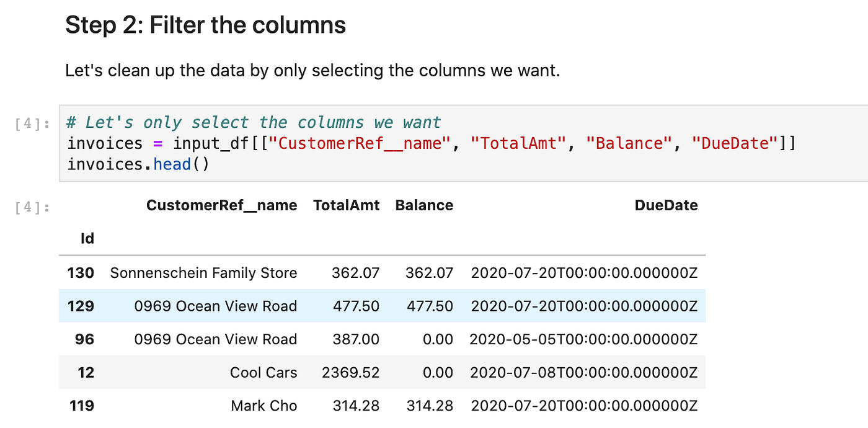The height and width of the screenshot is (428, 868).
Task: Select the Step 2: Filter the columns heading
Action: [x=205, y=25]
